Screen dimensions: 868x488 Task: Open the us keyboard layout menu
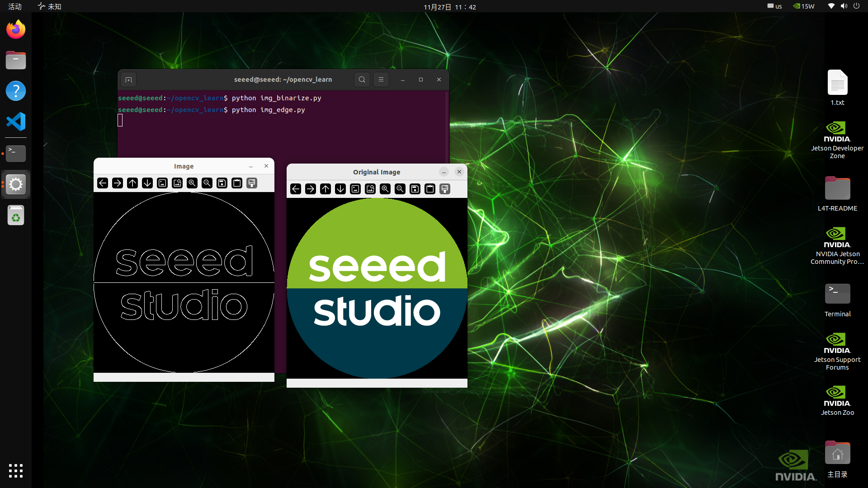(x=774, y=6)
